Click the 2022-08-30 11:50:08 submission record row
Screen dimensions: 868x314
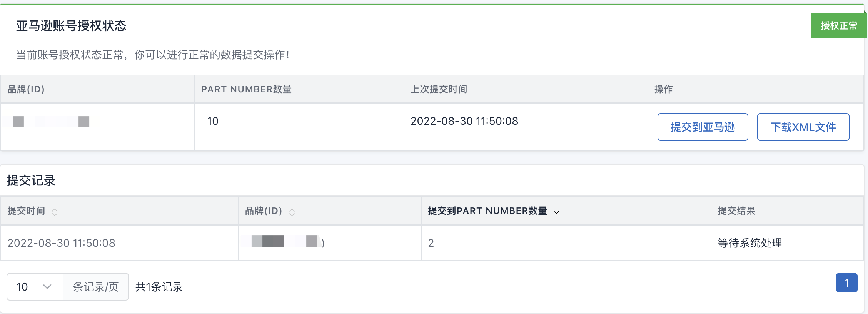62,243
